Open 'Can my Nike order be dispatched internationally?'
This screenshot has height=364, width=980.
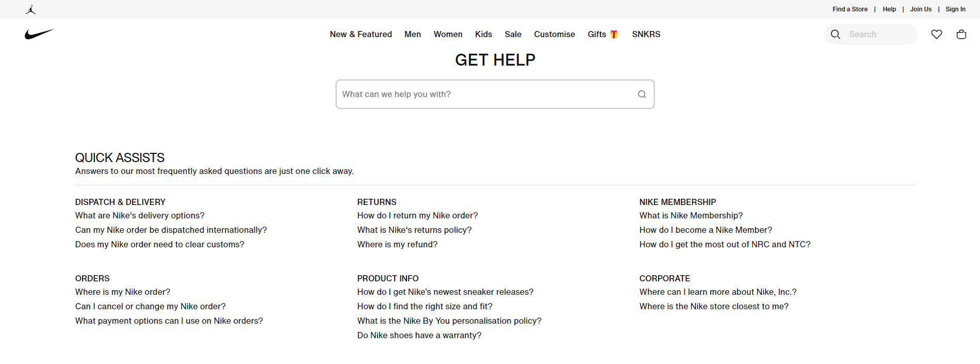click(171, 230)
